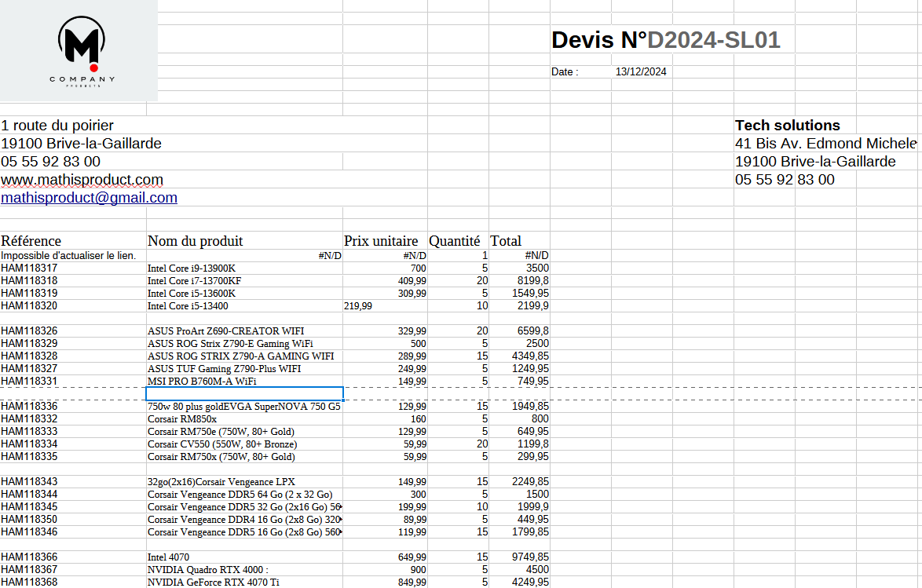This screenshot has width=922, height=588.
Task: Select the Tech solutions client name cell
Action: 787,126
